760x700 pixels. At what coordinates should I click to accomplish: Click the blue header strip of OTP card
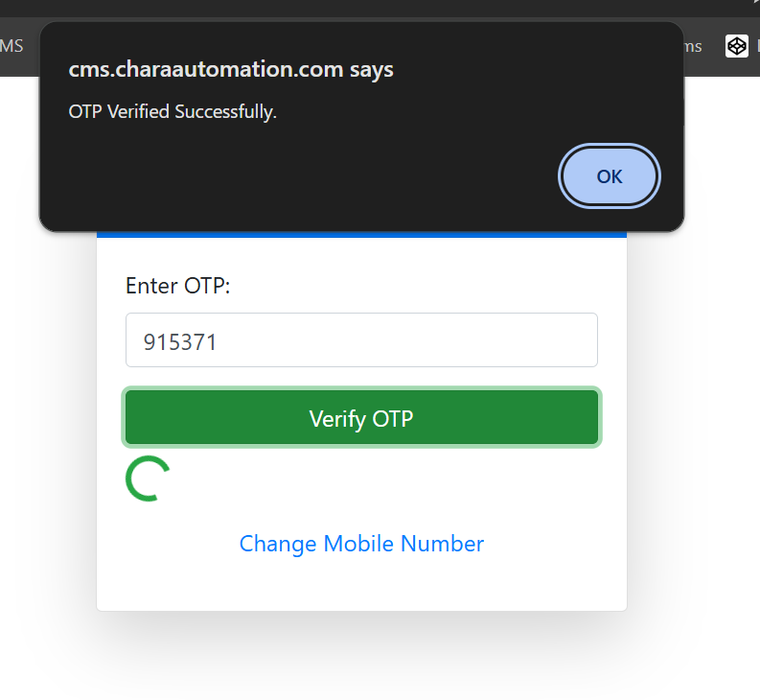[361, 234]
